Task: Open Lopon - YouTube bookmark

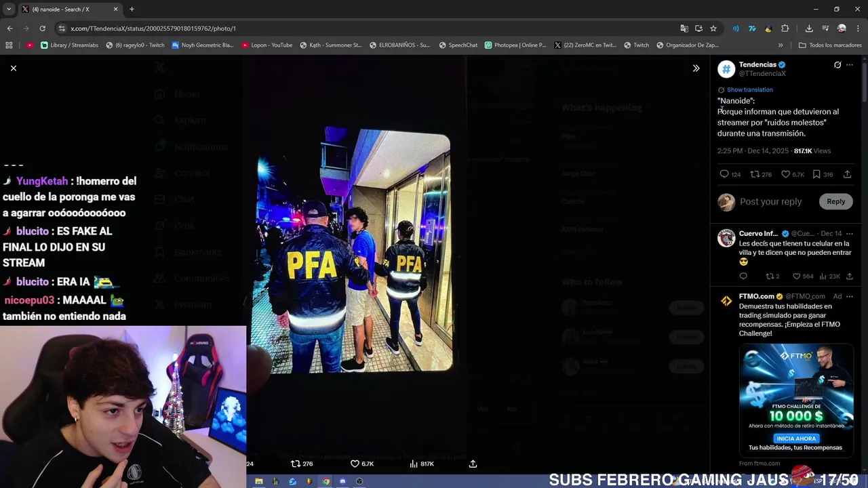Action: coord(267,45)
